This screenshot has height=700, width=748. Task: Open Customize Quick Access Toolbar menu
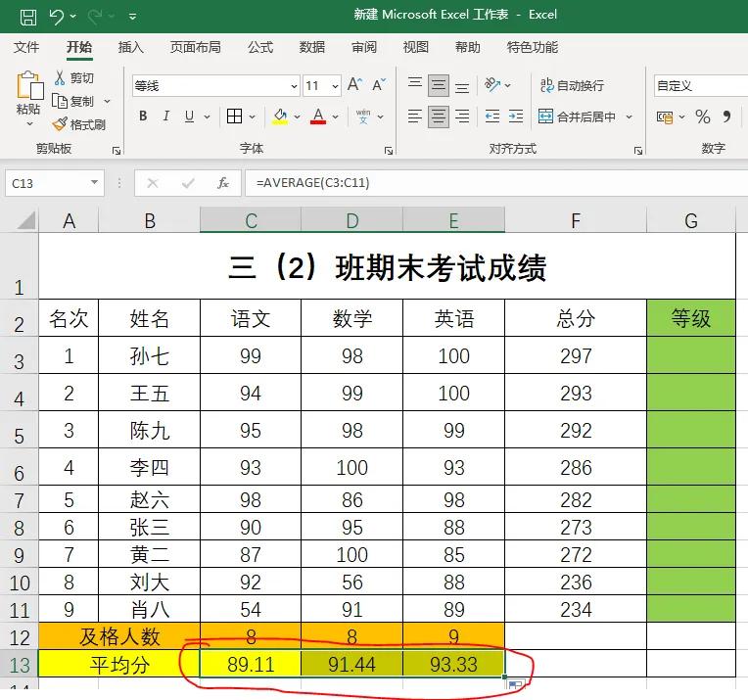[x=132, y=18]
